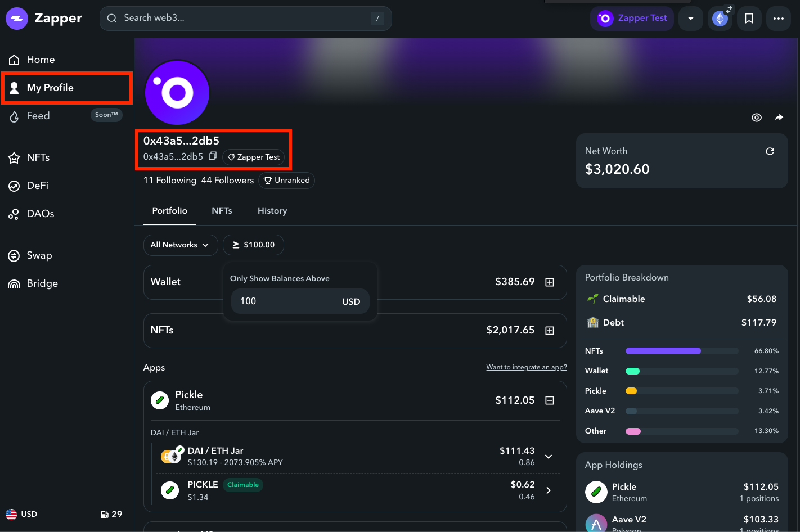This screenshot has width=800, height=532.
Task: Click the Pickle 3.71% breakdown bar
Action: tap(682, 391)
